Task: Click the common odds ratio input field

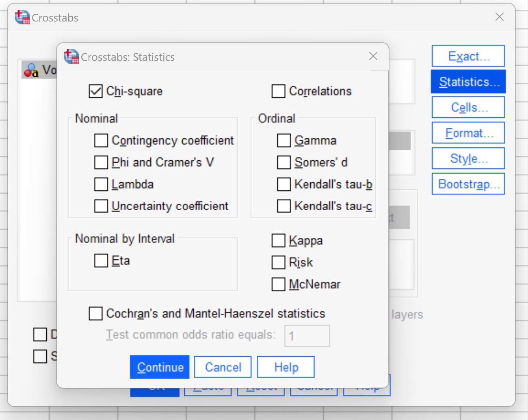Action: tap(307, 336)
